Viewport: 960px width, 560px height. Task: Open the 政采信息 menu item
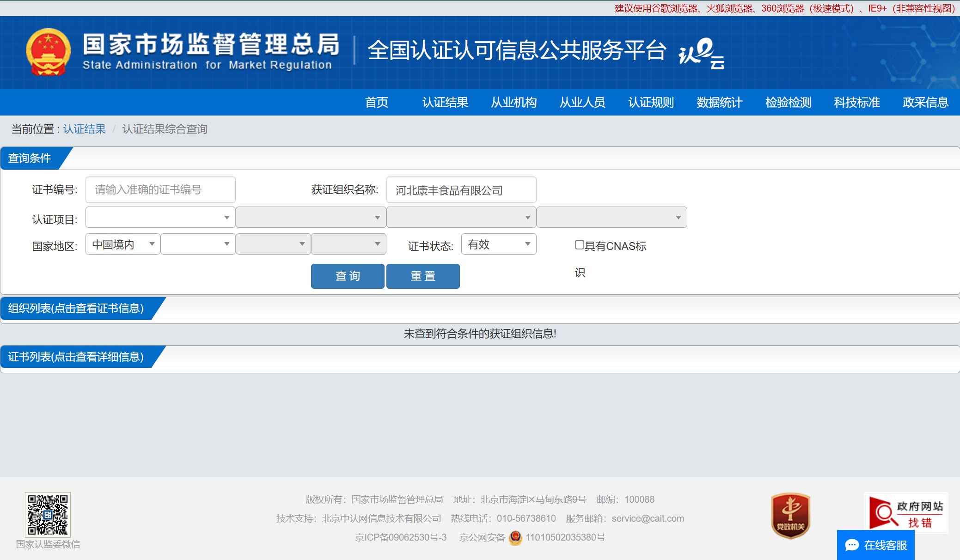[926, 102]
